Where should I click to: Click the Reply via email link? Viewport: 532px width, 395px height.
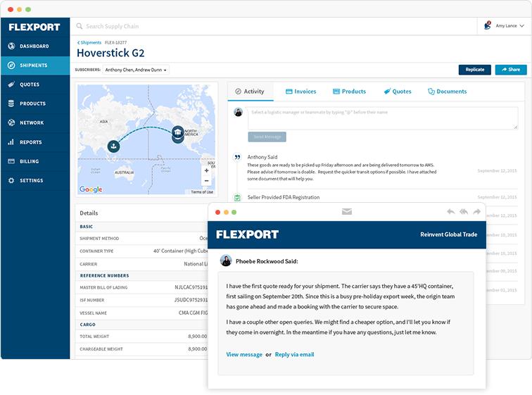click(294, 355)
